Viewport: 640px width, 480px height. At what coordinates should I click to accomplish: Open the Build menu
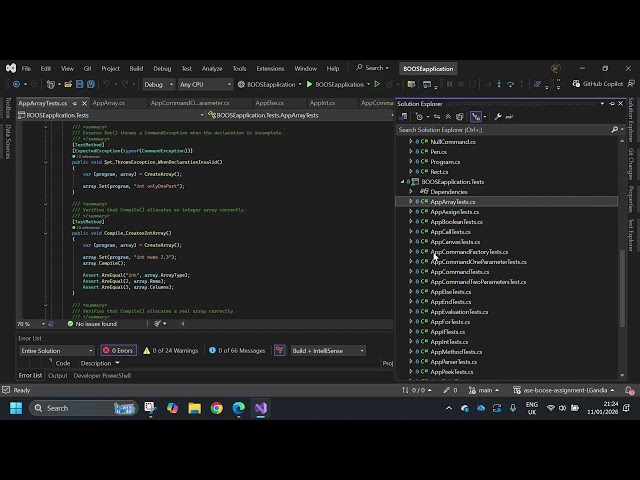pos(136,69)
